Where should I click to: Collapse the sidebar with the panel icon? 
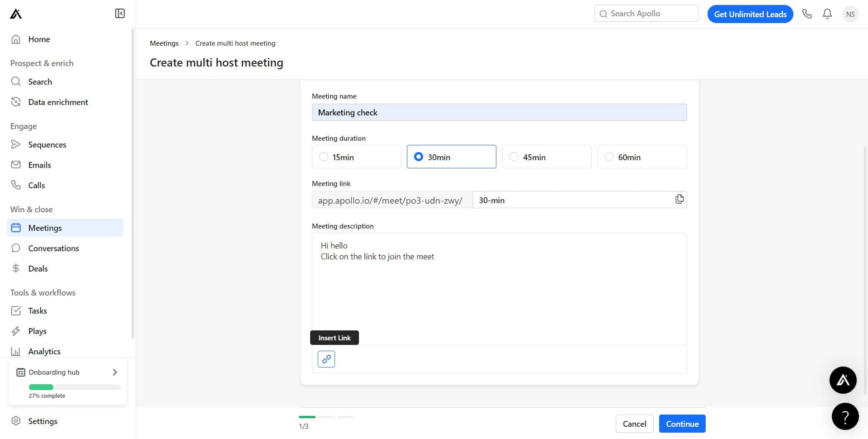[x=120, y=14]
